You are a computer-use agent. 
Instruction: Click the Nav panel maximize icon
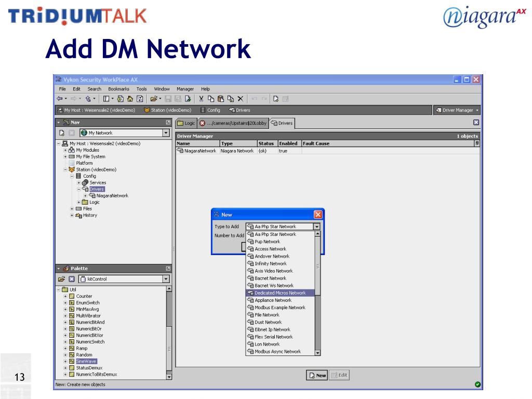[168, 122]
